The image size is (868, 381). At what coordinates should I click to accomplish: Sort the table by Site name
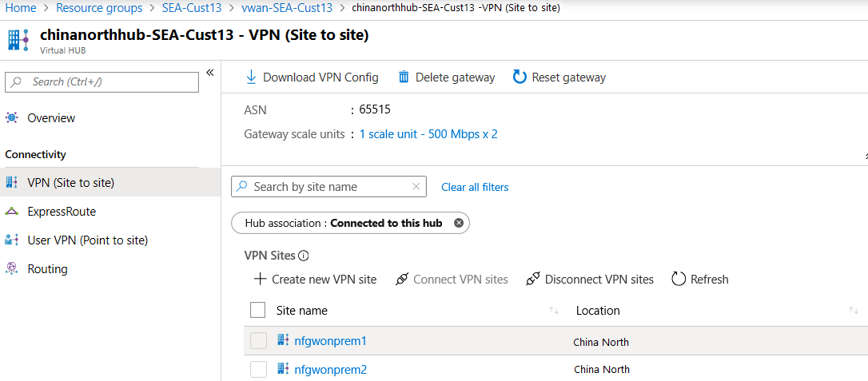coord(553,311)
